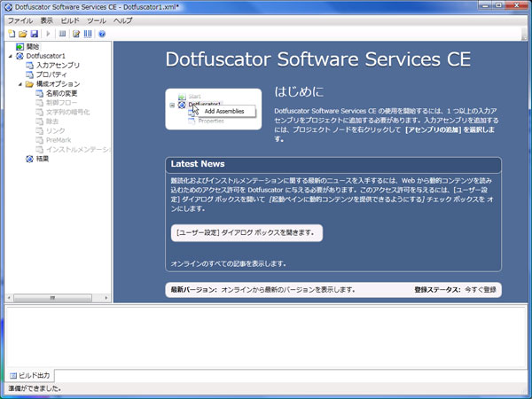Open the 表示 menu
Image resolution: width=532 pixels, height=399 pixels.
pos(46,20)
